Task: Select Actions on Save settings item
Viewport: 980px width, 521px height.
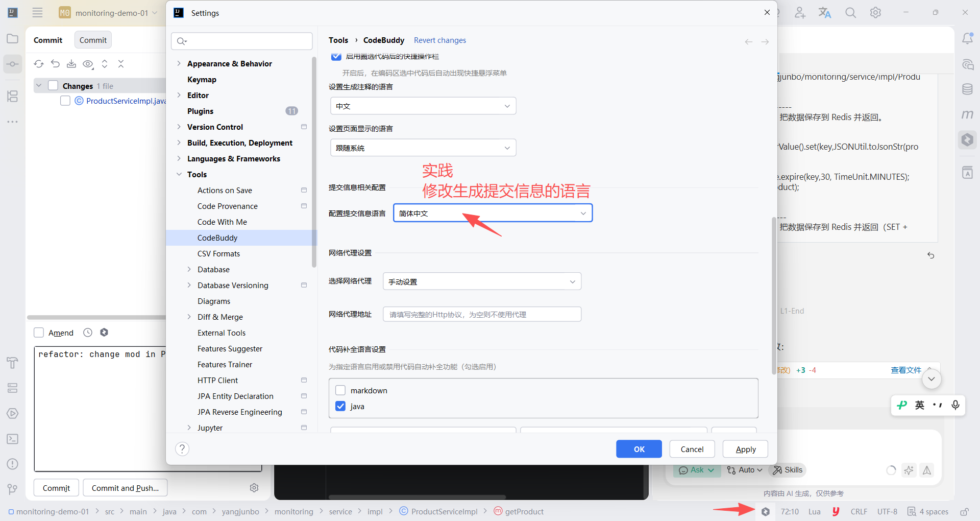Action: (x=225, y=190)
